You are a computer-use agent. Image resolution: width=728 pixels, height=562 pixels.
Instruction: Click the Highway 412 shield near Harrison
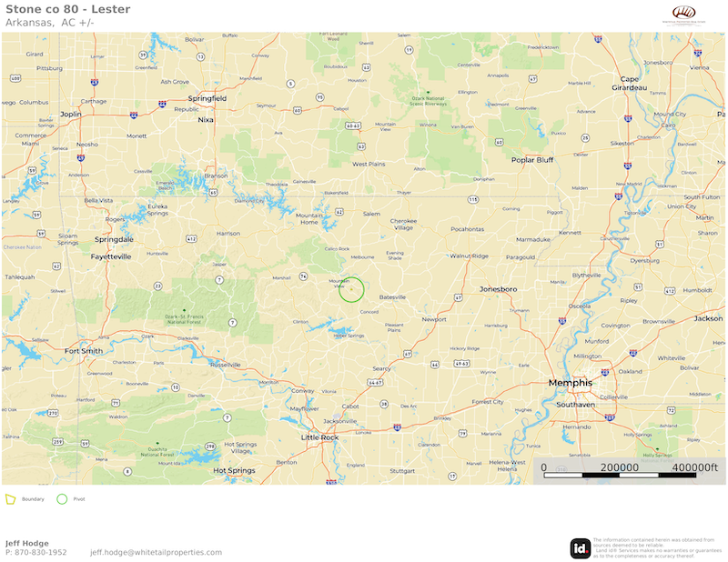coord(191,238)
